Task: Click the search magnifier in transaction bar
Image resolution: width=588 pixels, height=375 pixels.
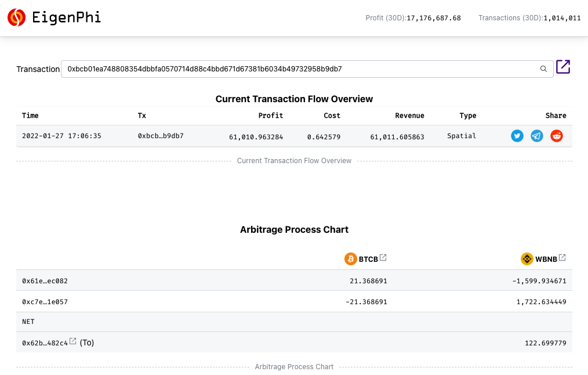Action: (543, 68)
